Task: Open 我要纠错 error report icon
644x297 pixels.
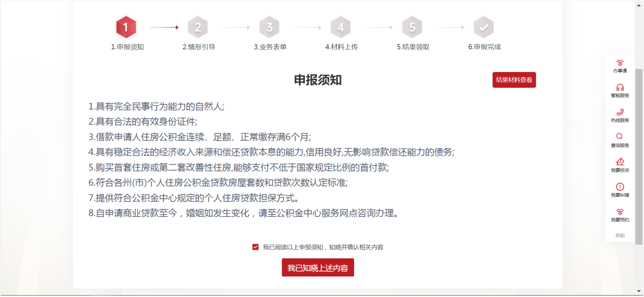Action: pos(620,187)
